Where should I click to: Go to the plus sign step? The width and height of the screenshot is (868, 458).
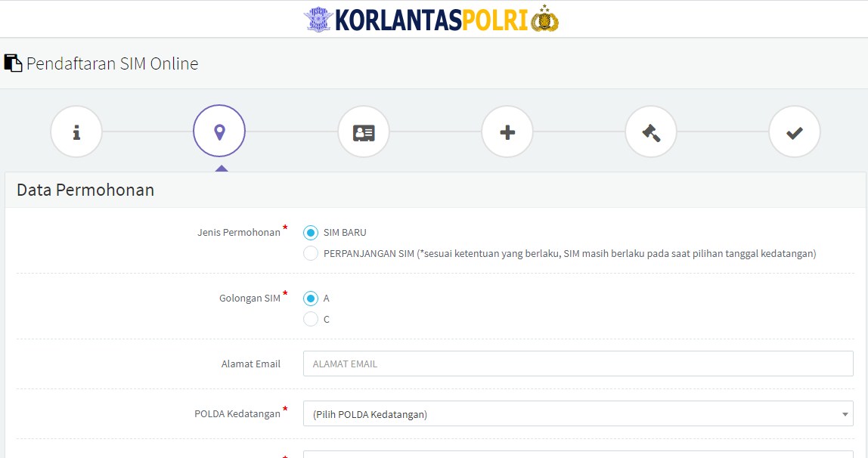tap(507, 132)
